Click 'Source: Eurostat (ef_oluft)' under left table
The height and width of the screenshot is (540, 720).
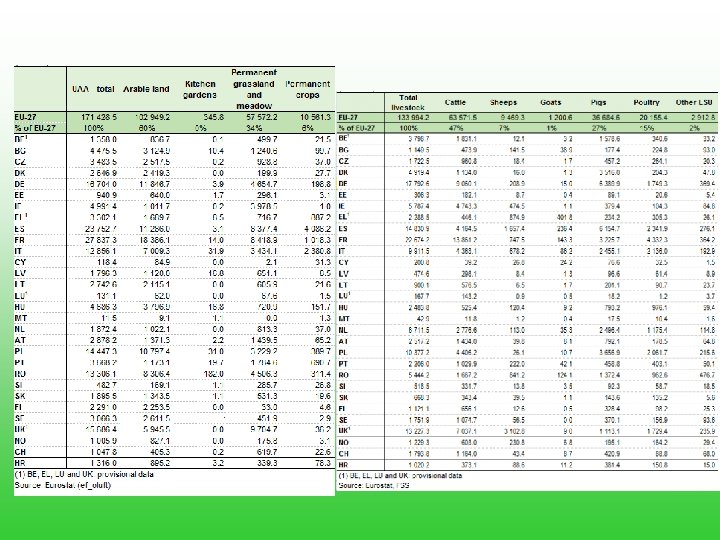62,485
